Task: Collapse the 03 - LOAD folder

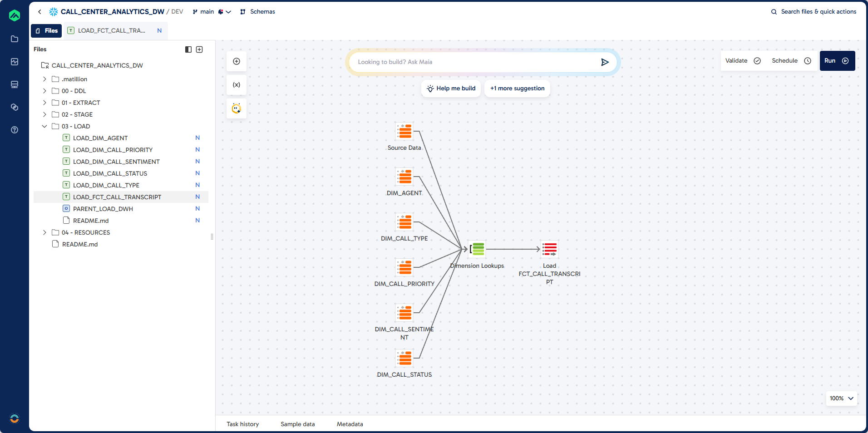Action: 44,126
